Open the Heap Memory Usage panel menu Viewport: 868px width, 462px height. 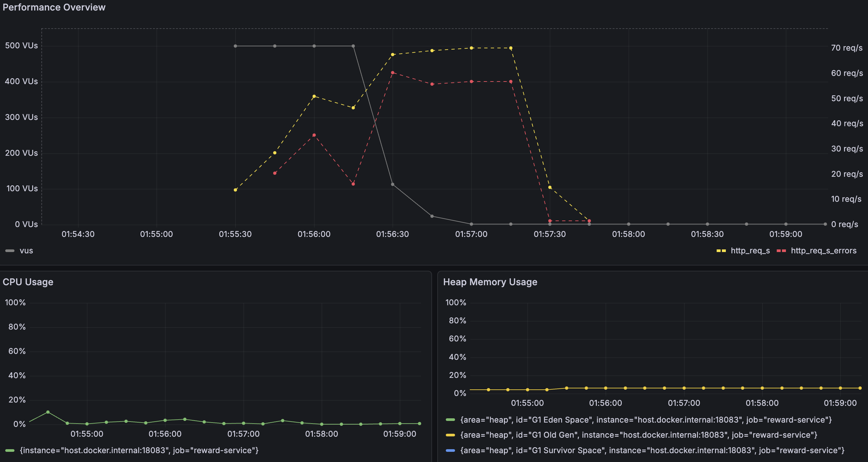490,282
